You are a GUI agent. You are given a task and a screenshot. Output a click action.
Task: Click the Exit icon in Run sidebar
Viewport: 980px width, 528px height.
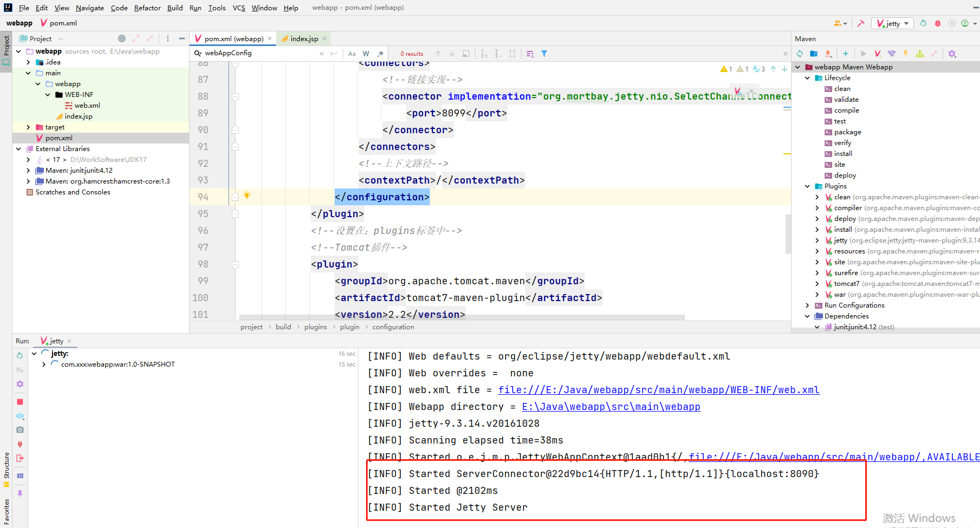point(20,458)
